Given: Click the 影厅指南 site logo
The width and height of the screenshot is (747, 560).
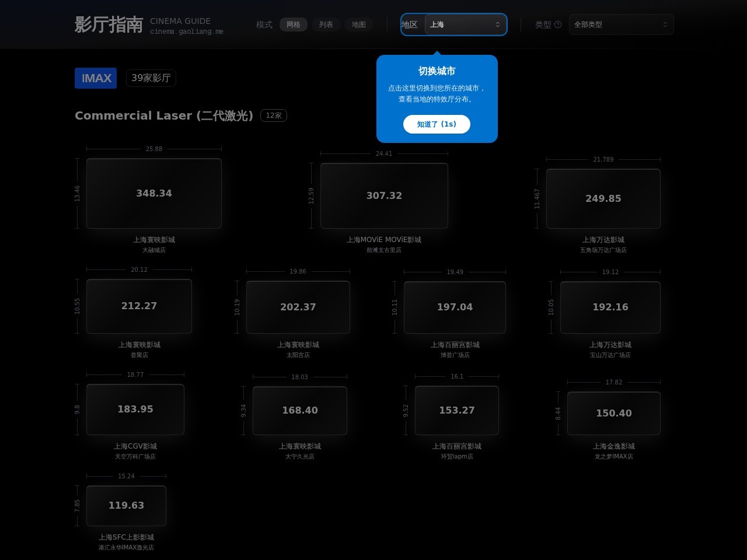Looking at the screenshot, I should pos(109,24).
